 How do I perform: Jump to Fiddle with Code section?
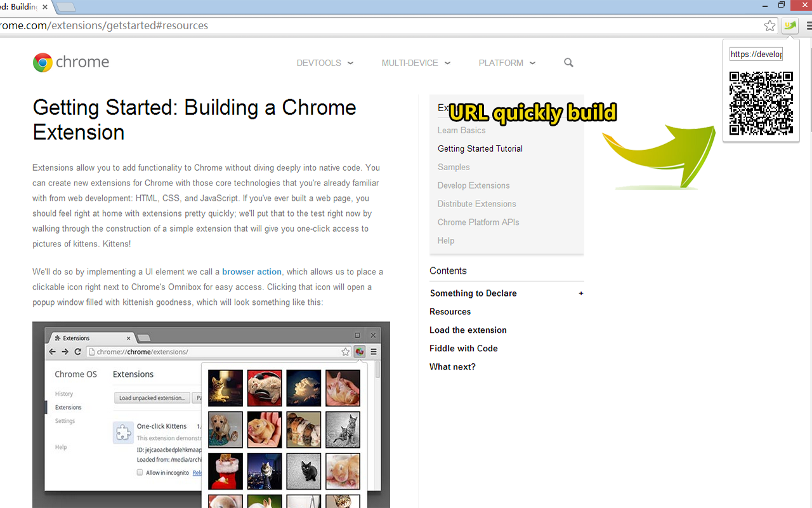(x=464, y=349)
